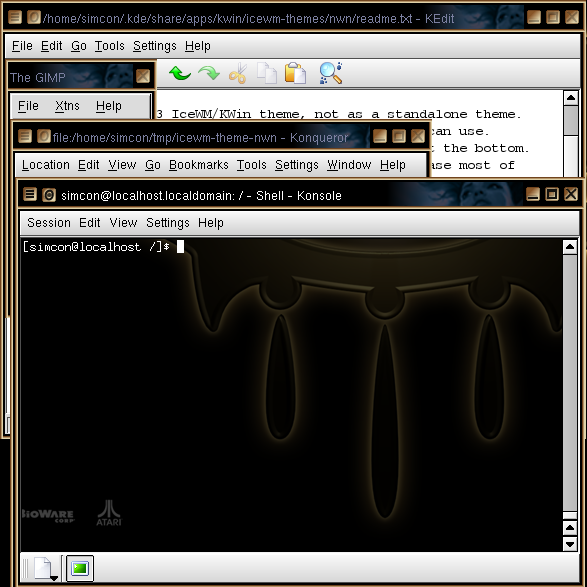Screen dimensions: 587x587
Task: Open Konqueror window menu icon in title bar
Action: (x=25, y=136)
